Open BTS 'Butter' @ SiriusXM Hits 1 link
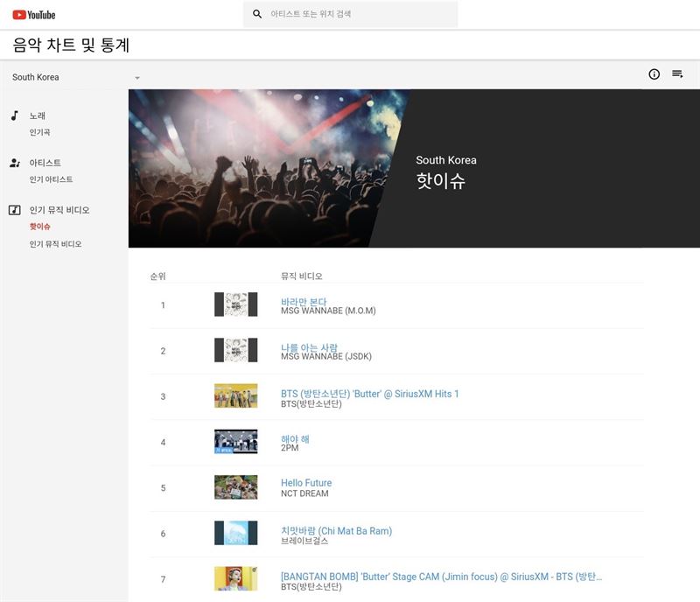The height and width of the screenshot is (602, 700). point(369,394)
